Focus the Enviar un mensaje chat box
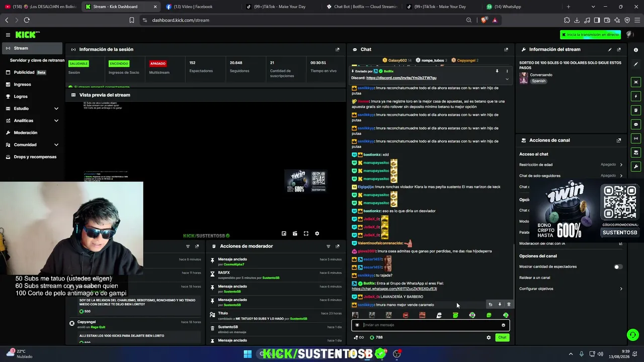Screen dimensions: 644x362 [x=430, y=325]
